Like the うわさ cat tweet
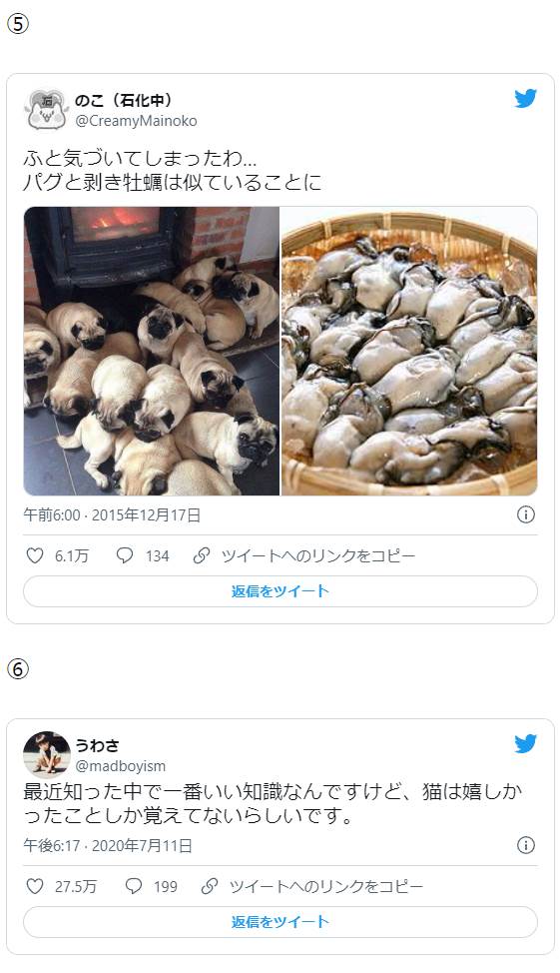 [x=61, y=886]
